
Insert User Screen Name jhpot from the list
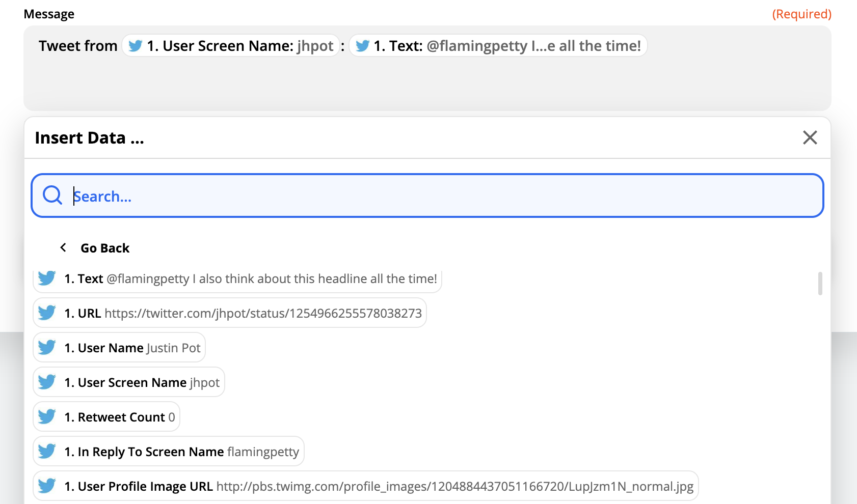point(129,382)
